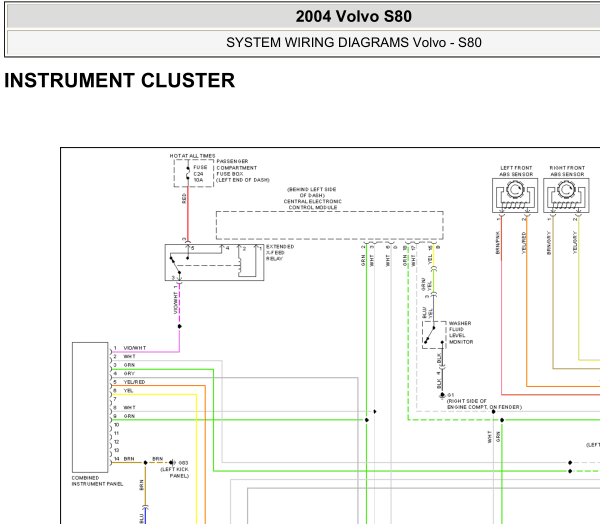
Task: Click the Left Front ABS Sensor symbol
Action: (x=515, y=195)
